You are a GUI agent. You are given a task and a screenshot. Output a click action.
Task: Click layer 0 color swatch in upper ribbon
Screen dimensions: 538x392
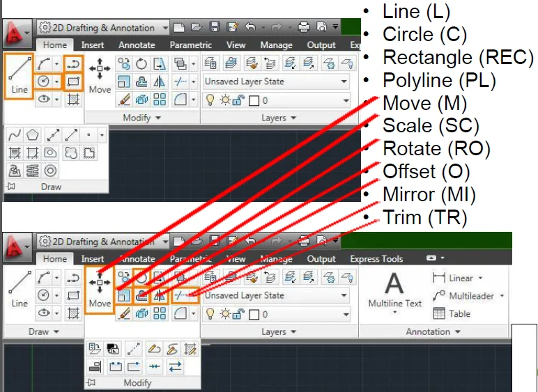click(254, 100)
